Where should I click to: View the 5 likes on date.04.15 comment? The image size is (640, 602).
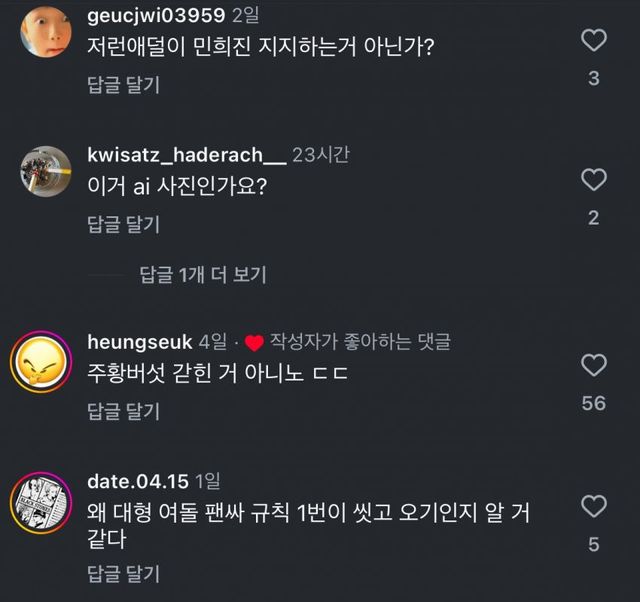(x=594, y=544)
